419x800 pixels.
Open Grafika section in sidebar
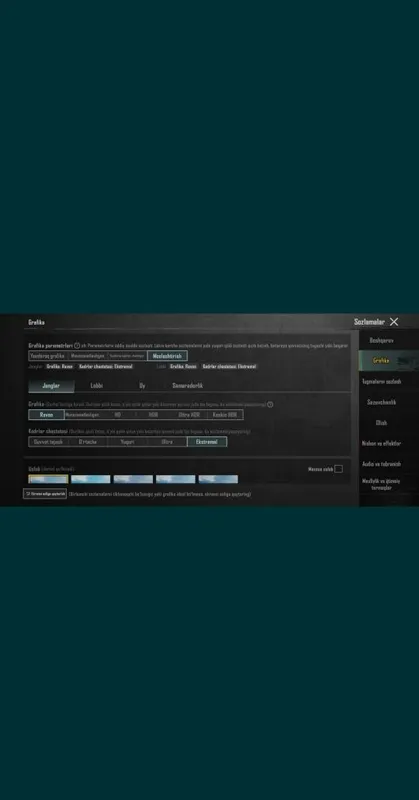click(389, 360)
